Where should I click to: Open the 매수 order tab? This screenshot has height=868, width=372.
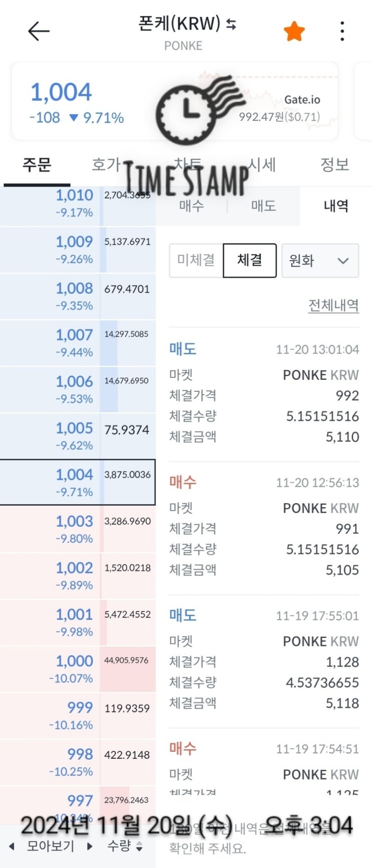click(x=191, y=206)
